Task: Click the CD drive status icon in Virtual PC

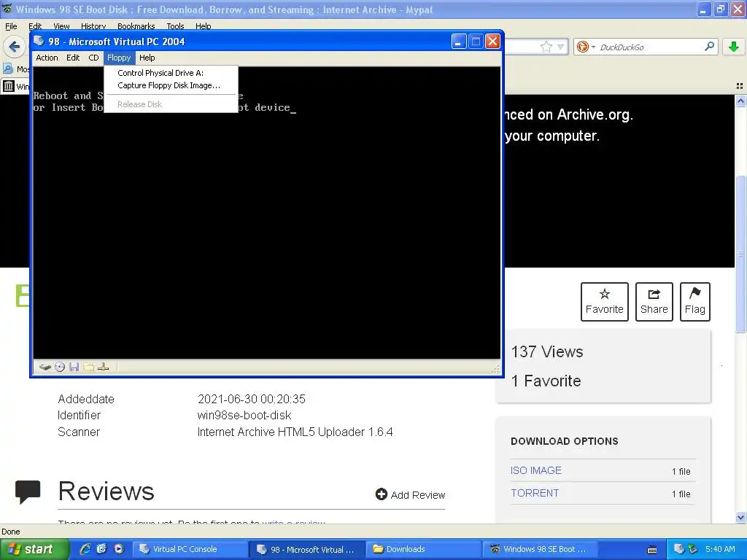Action: tap(60, 367)
